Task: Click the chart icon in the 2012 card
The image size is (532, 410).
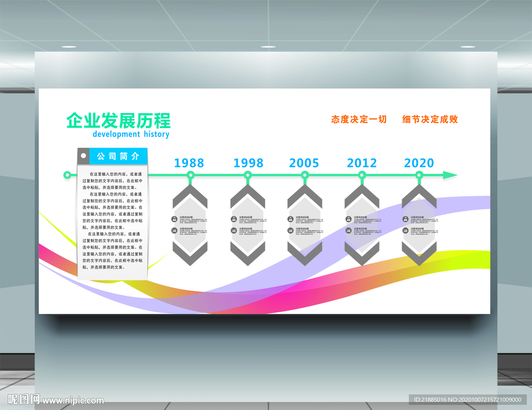Action: (349, 230)
